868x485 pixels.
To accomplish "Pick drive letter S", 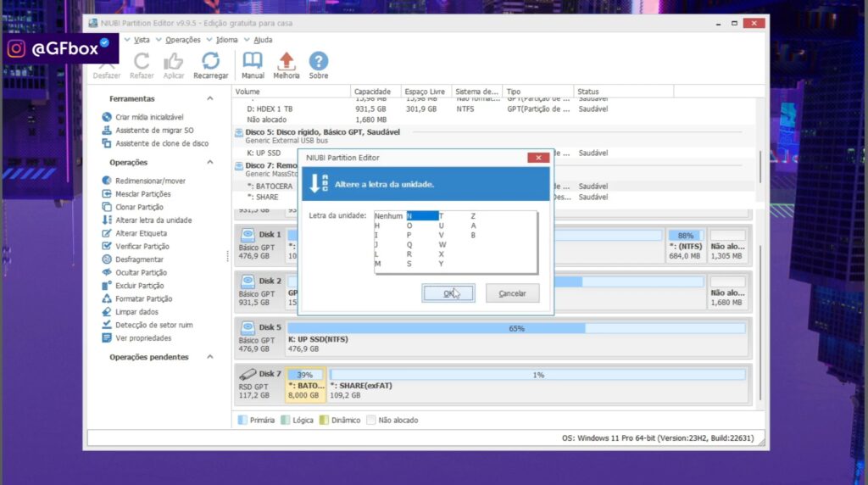I will click(x=409, y=264).
